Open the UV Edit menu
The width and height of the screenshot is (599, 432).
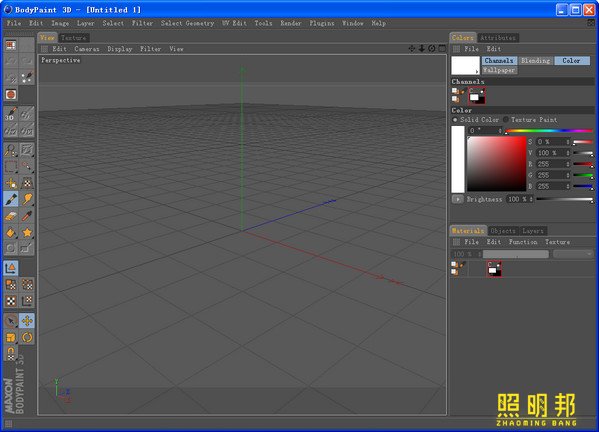coord(234,23)
